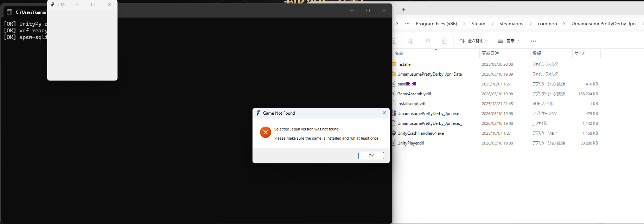
Task: Select UnityPlayer.dll file
Action: (x=410, y=143)
